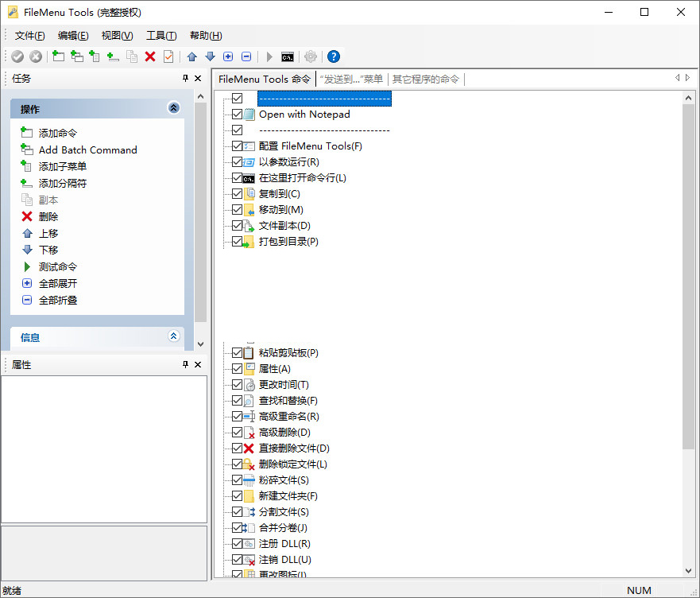Collapse the 操作 panel section chevron
The image size is (700, 598).
pos(174,109)
